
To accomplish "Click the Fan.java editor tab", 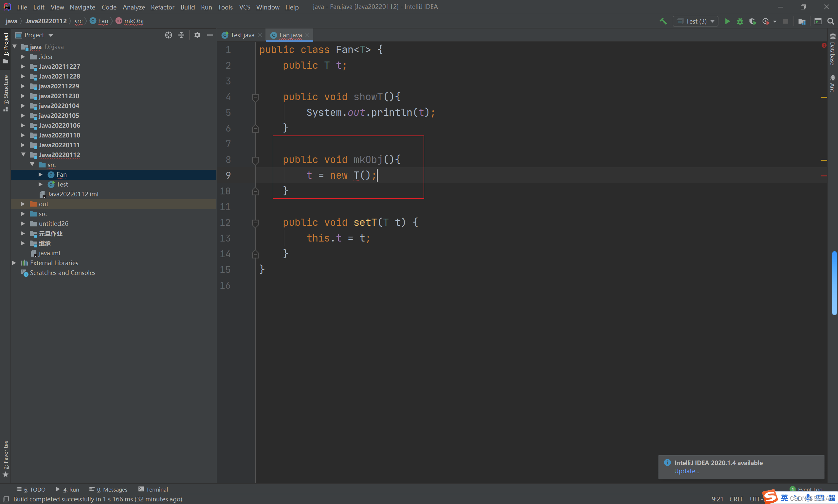I will click(288, 35).
